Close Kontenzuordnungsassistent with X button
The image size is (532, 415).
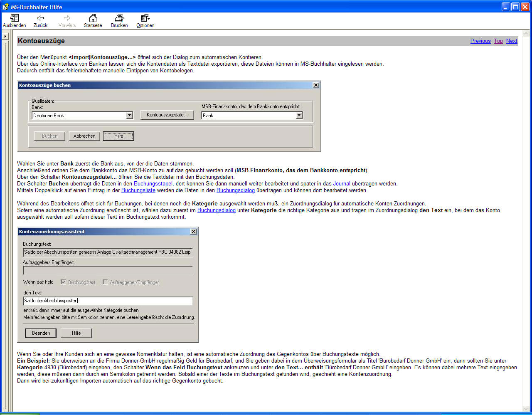(x=194, y=232)
